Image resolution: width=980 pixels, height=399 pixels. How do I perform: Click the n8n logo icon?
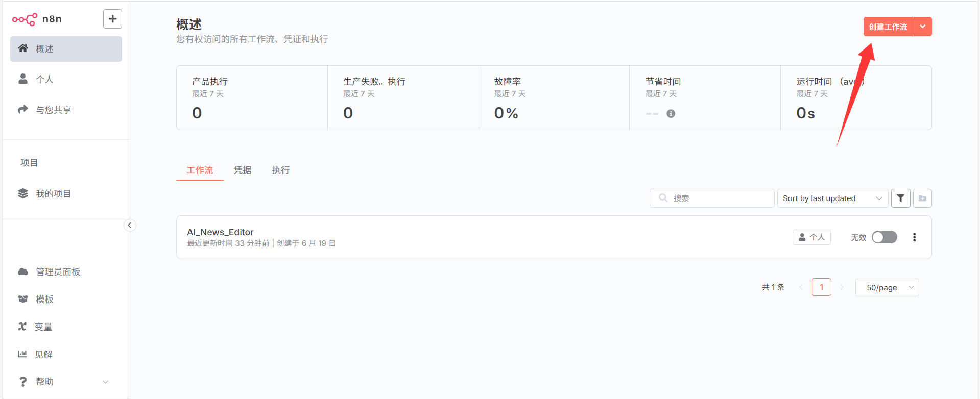25,19
